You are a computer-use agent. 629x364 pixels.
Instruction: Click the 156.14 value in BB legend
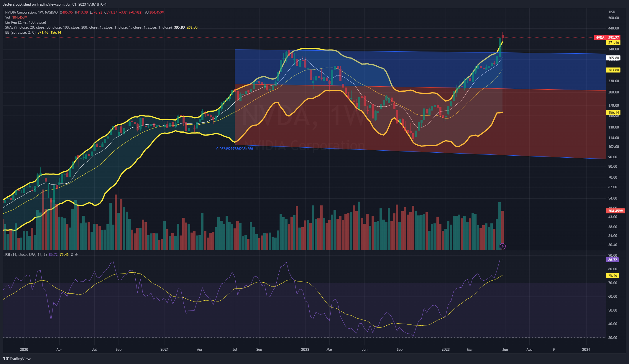pyautogui.click(x=56, y=32)
